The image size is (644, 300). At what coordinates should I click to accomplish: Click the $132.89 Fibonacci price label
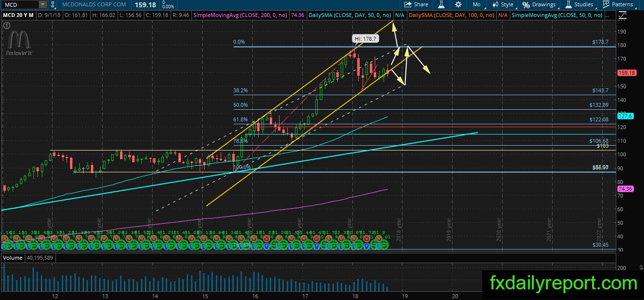click(x=599, y=105)
